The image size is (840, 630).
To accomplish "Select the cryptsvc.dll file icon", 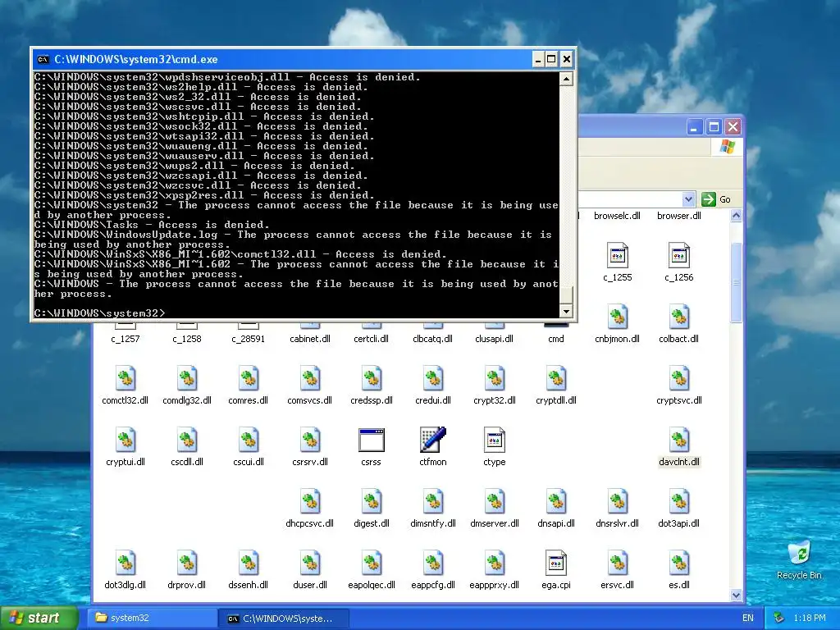I will point(679,378).
